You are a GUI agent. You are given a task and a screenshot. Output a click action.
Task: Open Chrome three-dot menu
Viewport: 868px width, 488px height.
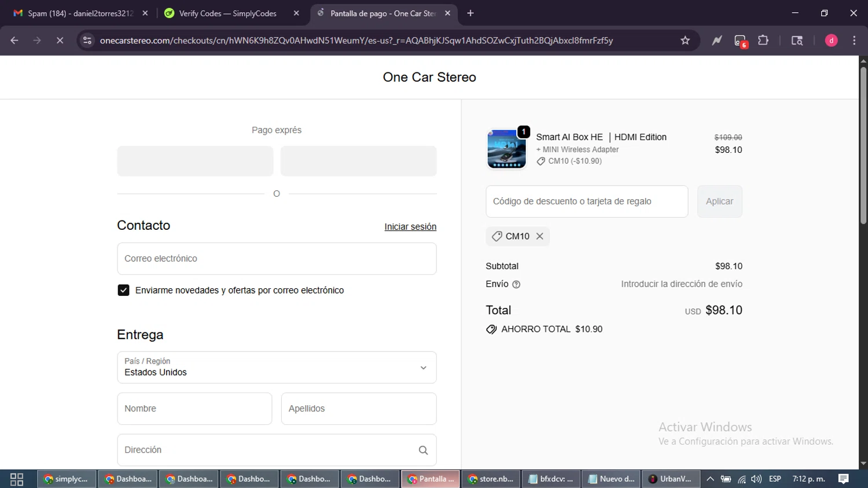854,41
